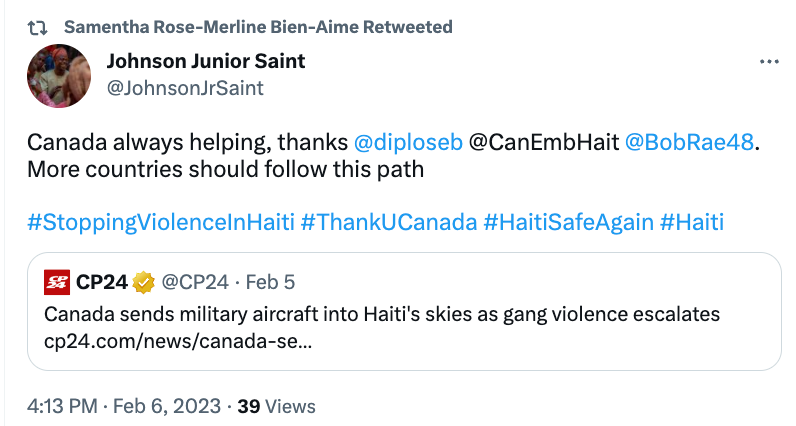Open the #Haiti hashtag

tap(692, 222)
